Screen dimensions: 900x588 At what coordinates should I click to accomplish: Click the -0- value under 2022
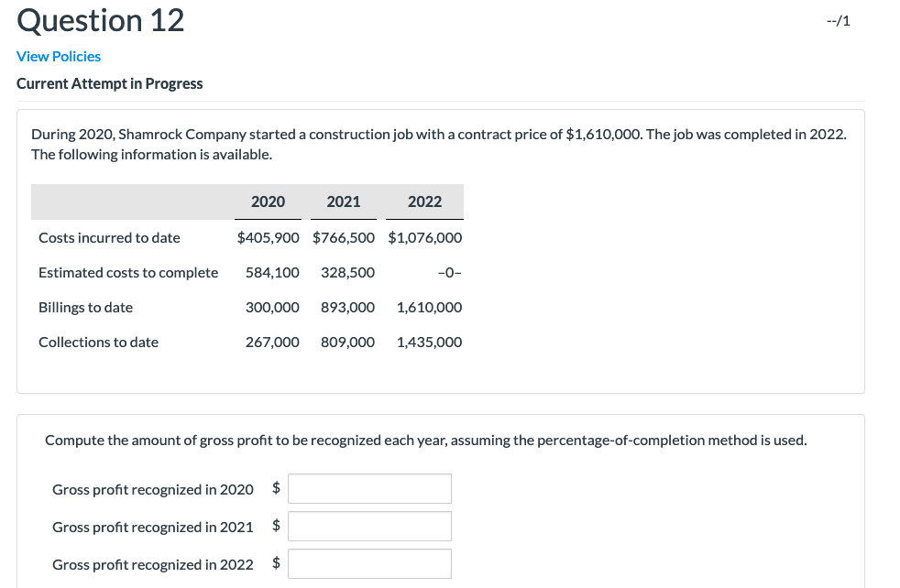tap(449, 272)
